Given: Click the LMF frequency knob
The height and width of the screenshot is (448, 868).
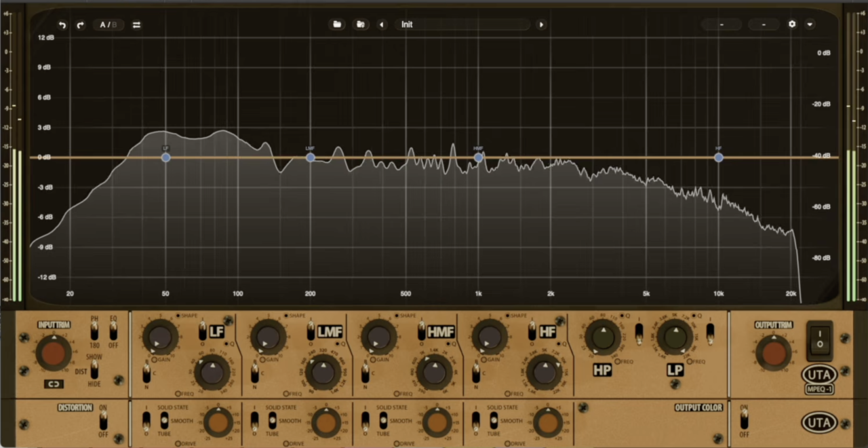Looking at the screenshot, I should point(323,372).
